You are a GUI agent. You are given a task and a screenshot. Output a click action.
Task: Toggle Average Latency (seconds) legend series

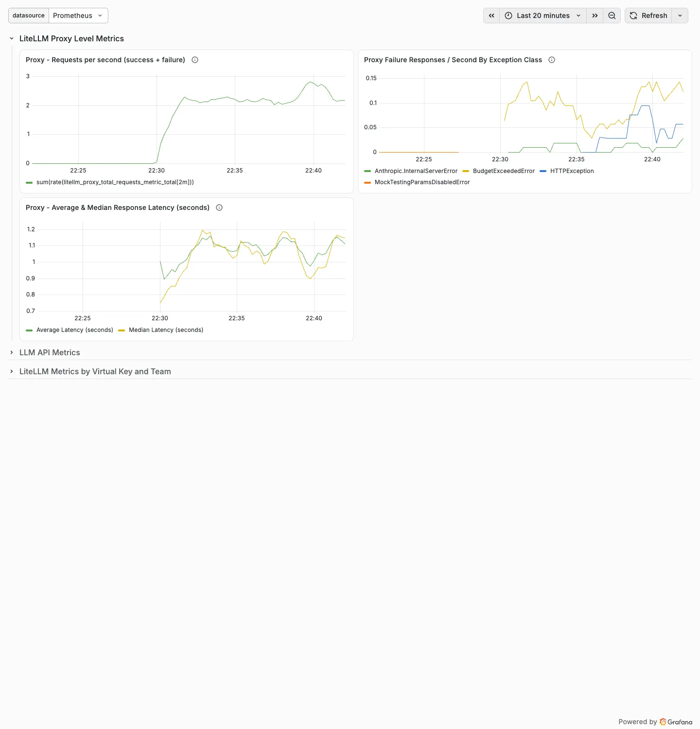(75, 330)
